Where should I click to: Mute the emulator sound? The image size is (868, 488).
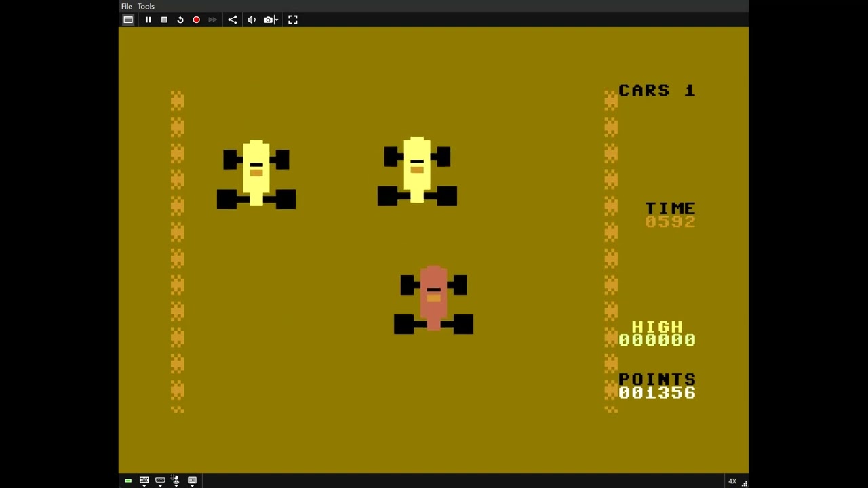(x=252, y=20)
